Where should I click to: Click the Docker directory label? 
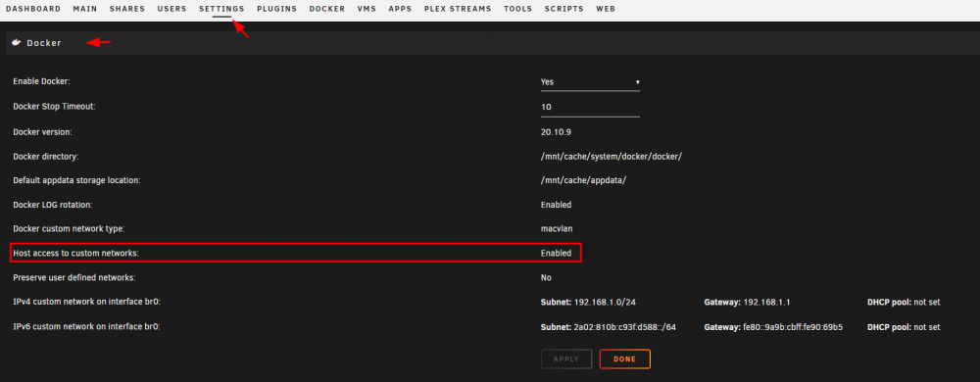[x=46, y=156]
